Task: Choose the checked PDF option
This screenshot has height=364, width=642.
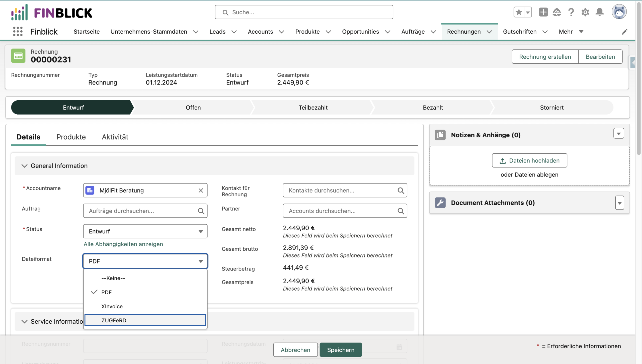Action: point(145,292)
